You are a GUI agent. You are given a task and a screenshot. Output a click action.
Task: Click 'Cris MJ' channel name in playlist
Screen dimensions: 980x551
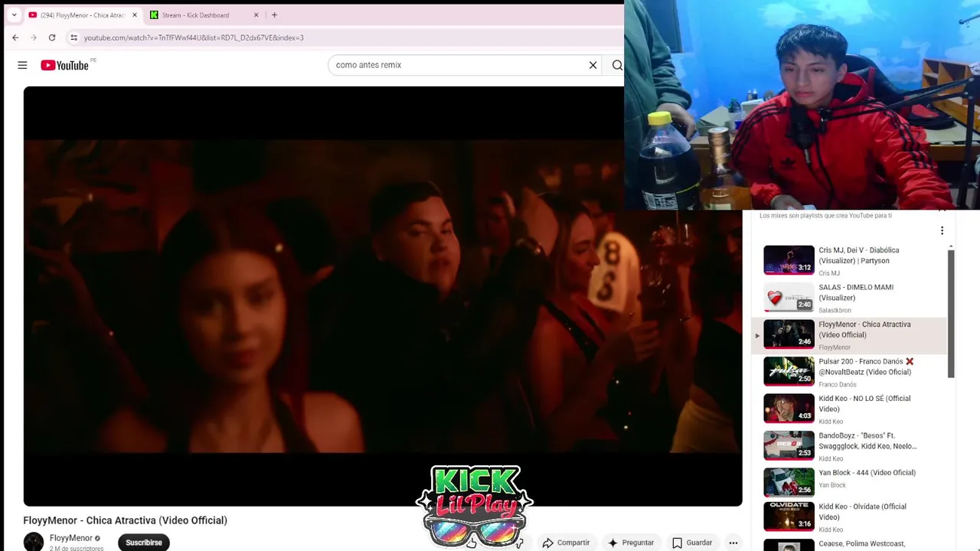click(829, 273)
